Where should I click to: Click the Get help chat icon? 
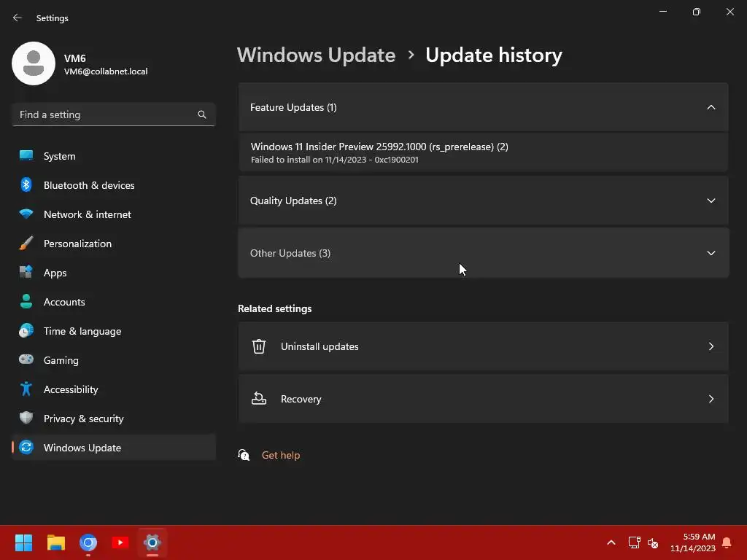pos(244,455)
